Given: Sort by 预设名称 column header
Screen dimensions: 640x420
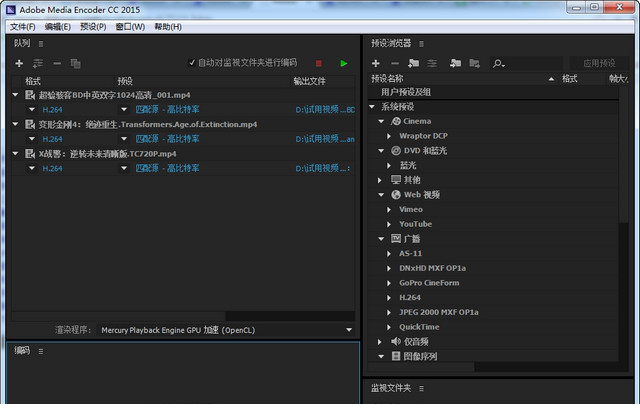Looking at the screenshot, I should pos(387,78).
